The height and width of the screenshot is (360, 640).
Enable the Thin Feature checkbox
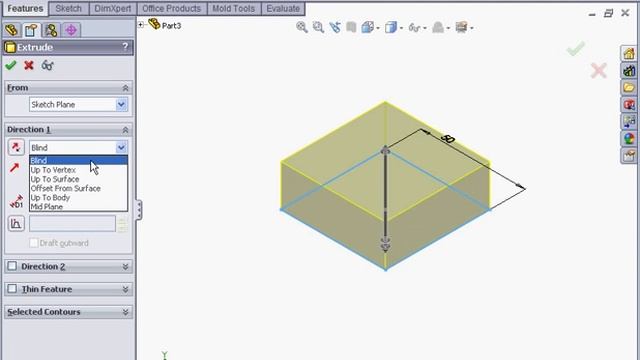pos(12,289)
